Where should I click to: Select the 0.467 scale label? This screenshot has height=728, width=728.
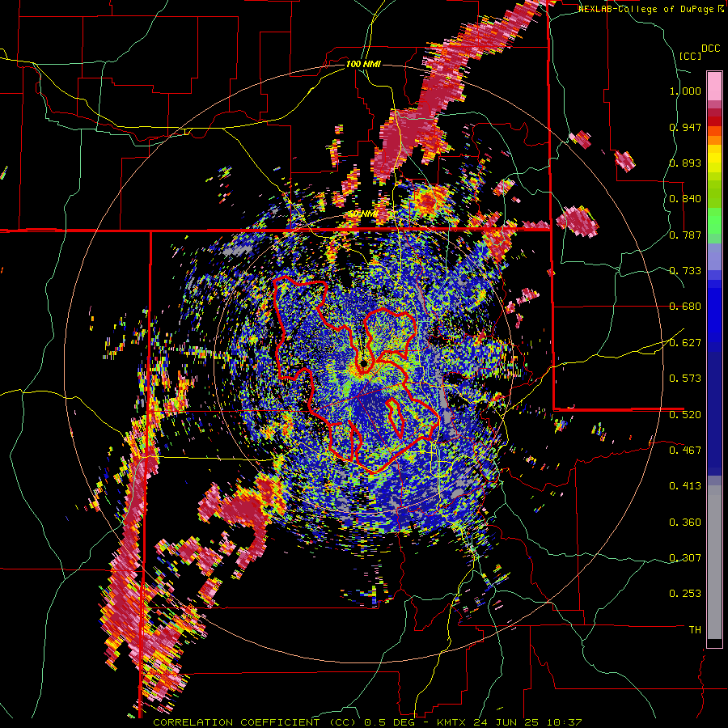coord(685,450)
